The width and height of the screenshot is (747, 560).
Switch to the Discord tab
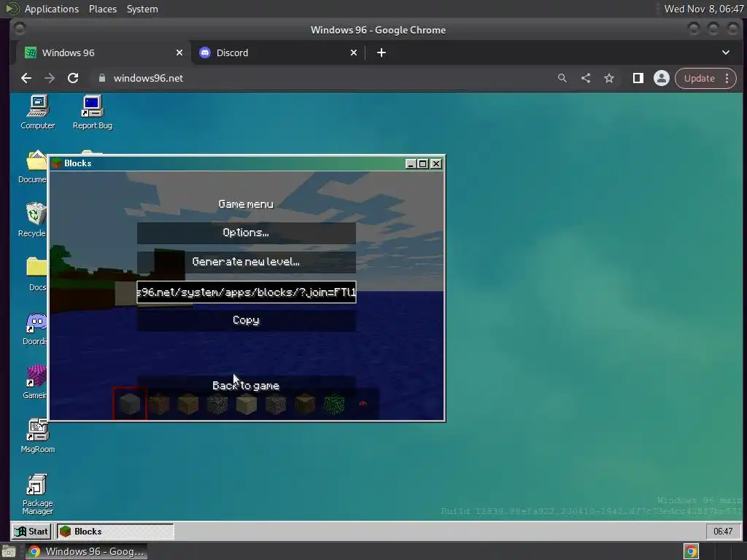(x=279, y=52)
